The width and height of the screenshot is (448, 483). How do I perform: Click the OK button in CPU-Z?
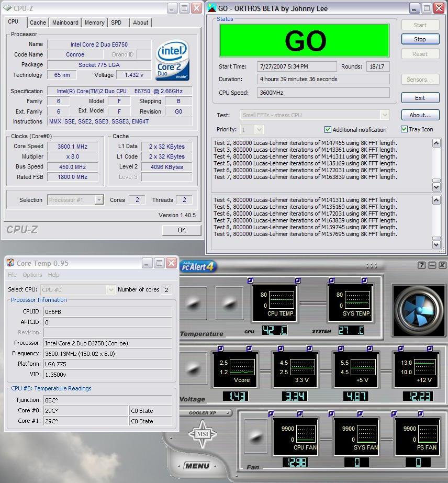click(182, 230)
